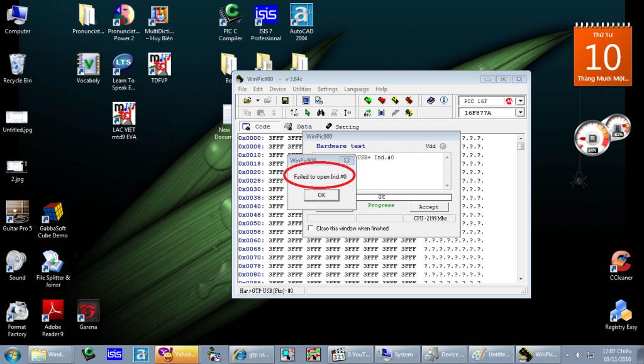Switch to the Yahoo taskbar button
Screen dimensions: 644x364
point(177,354)
